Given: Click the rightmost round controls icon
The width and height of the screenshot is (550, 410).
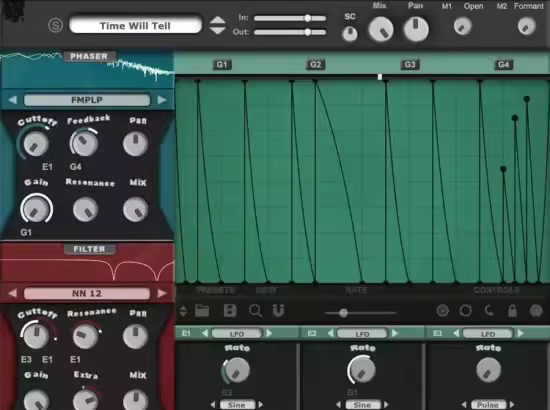Looking at the screenshot, I should click(536, 311).
